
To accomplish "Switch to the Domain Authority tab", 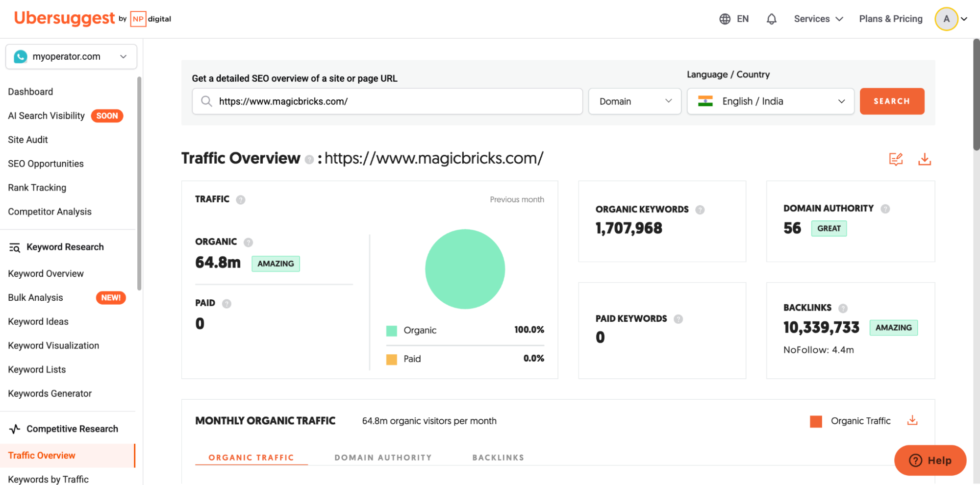I will tap(383, 457).
